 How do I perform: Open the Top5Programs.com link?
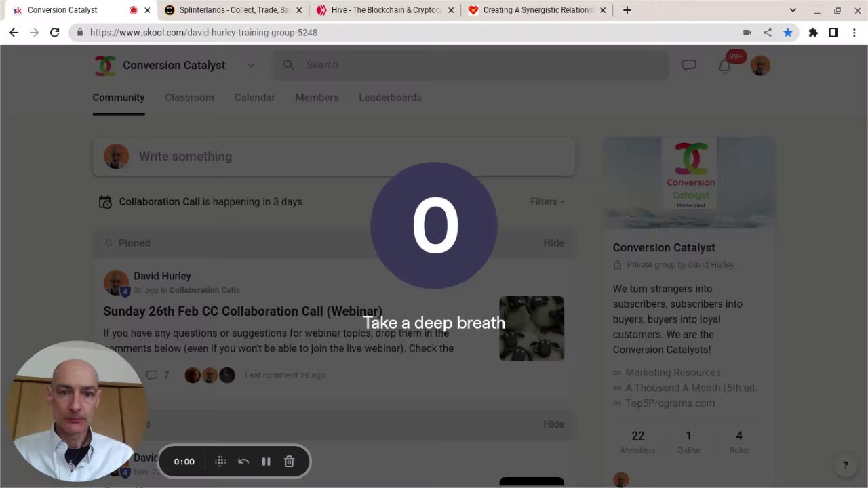[x=670, y=403]
